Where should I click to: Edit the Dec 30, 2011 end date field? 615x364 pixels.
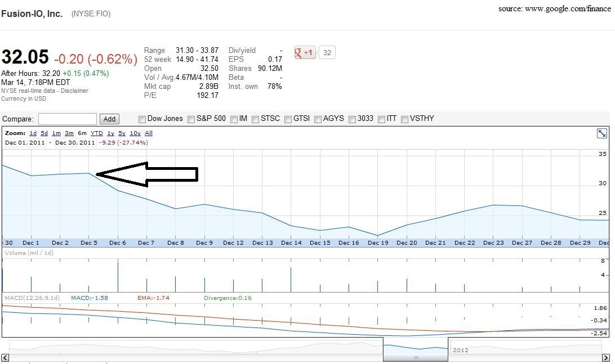click(x=75, y=143)
